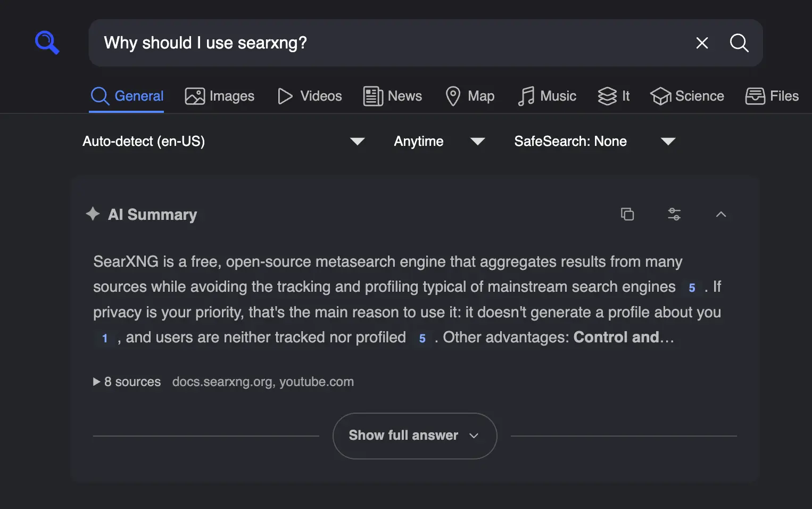Click citation 1 before 'and users'
812x509 pixels.
point(105,339)
